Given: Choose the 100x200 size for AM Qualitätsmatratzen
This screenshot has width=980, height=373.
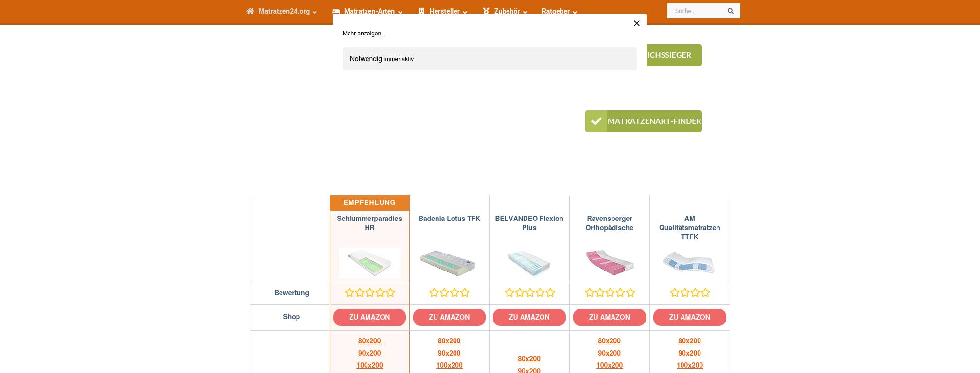Looking at the screenshot, I should click(689, 365).
